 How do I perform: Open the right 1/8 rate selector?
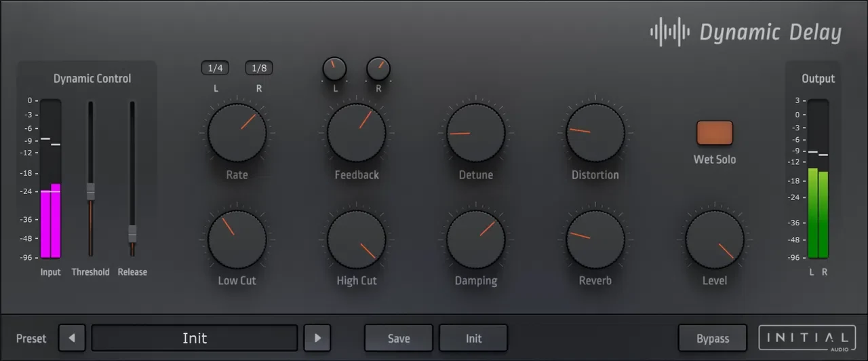(x=259, y=68)
